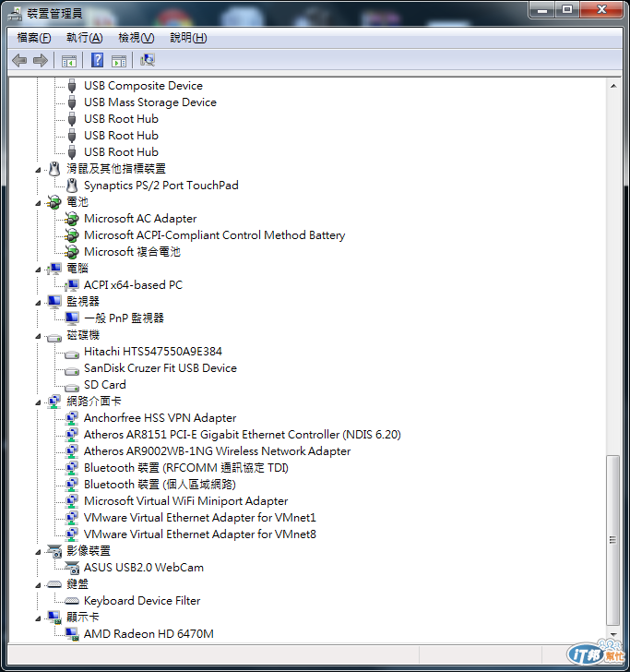Click the blue Help question mark icon
The image size is (630, 672).
click(97, 60)
